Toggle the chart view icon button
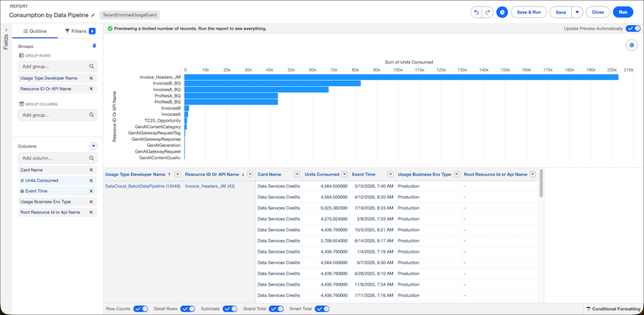Image resolution: width=644 pixels, height=315 pixels. (x=502, y=12)
